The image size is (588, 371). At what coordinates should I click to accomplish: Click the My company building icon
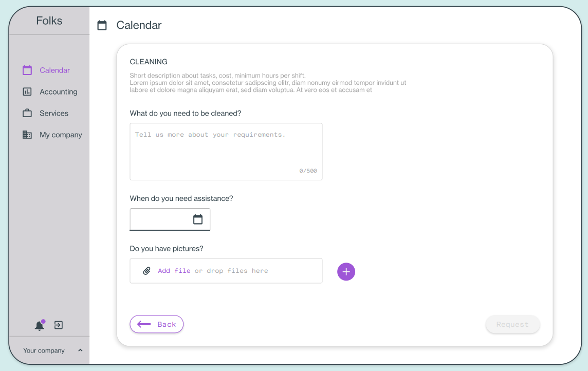click(x=27, y=135)
